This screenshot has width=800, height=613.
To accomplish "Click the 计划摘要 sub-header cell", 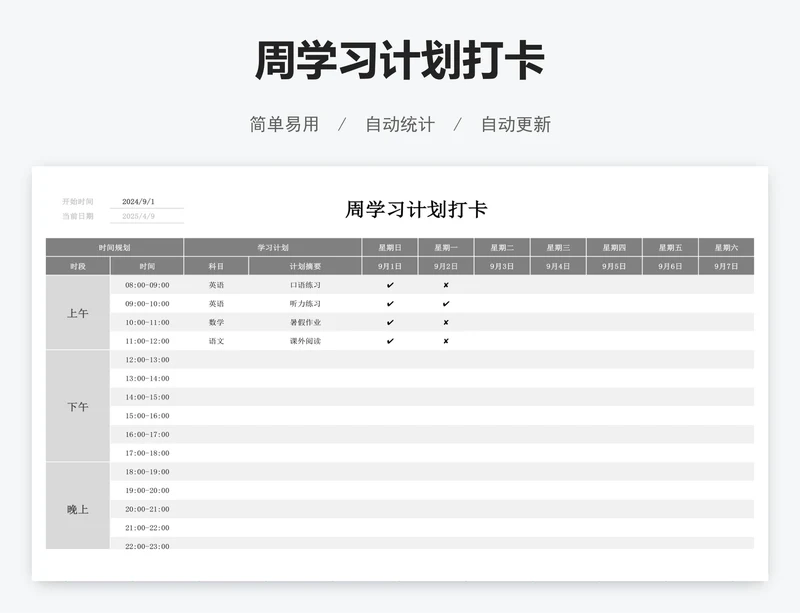I will [305, 266].
